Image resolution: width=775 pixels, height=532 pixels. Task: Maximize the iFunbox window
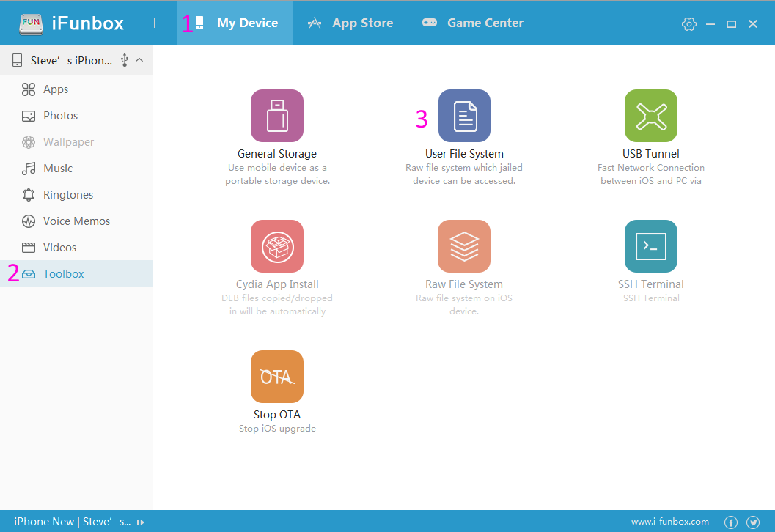[x=731, y=23]
